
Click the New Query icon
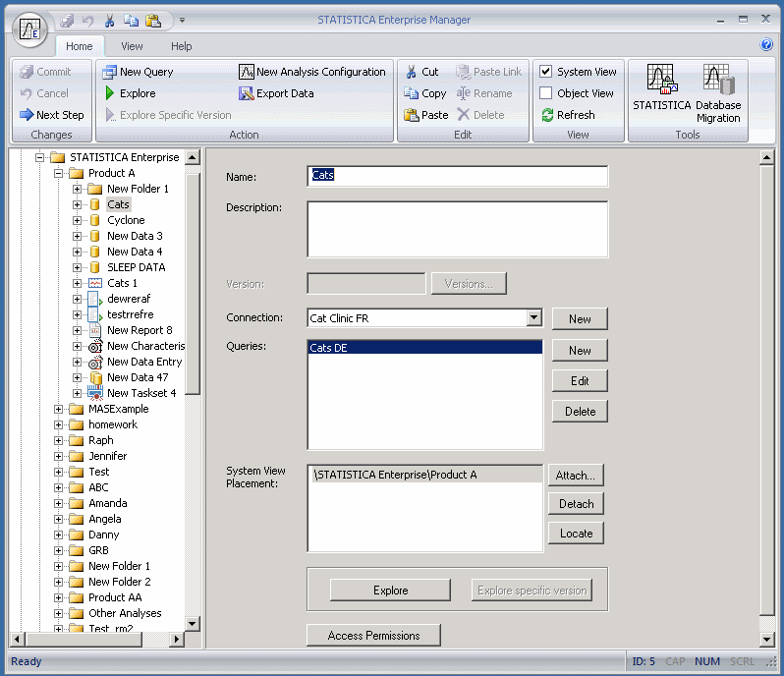pyautogui.click(x=109, y=72)
